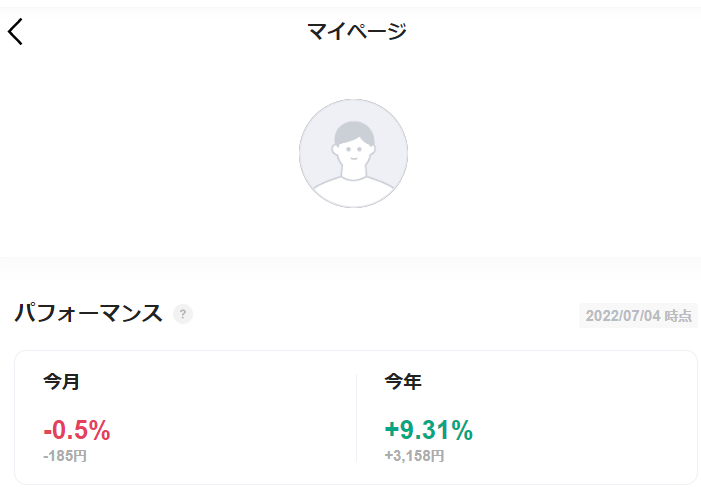Click the +3,158円 yearly amount
Viewport: 701px width, 495px height.
tap(414, 456)
